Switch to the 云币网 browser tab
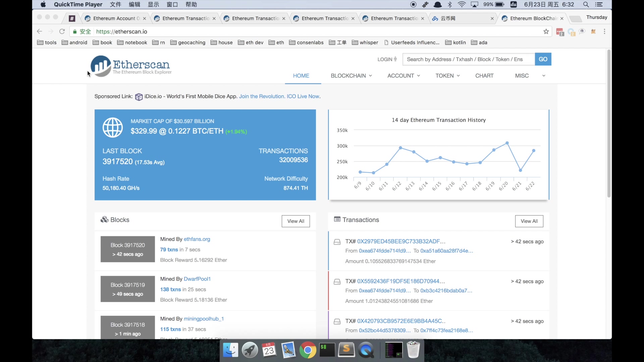Image resolution: width=644 pixels, height=362 pixels. [x=463, y=18]
